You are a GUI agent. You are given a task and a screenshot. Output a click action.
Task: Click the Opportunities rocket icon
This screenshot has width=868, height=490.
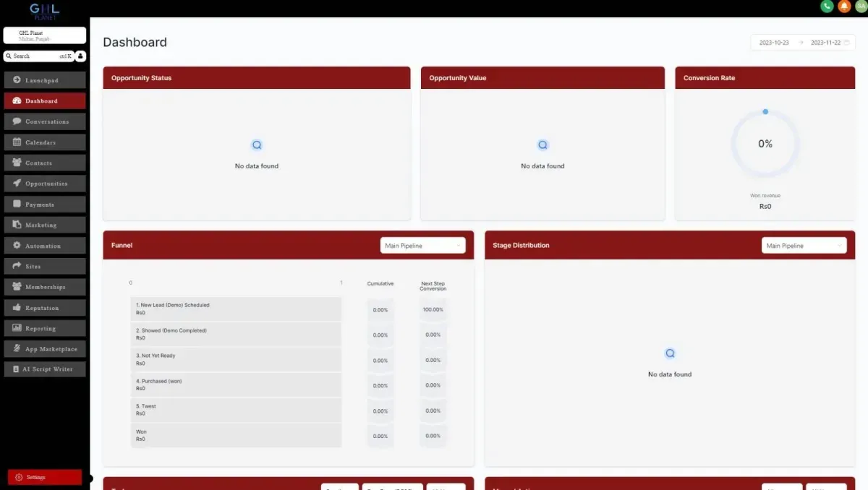tap(17, 184)
